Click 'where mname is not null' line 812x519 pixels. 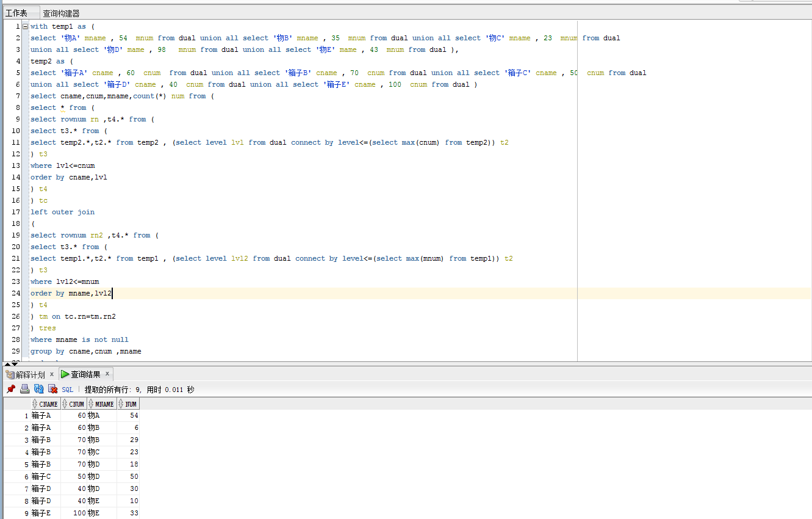[79, 339]
